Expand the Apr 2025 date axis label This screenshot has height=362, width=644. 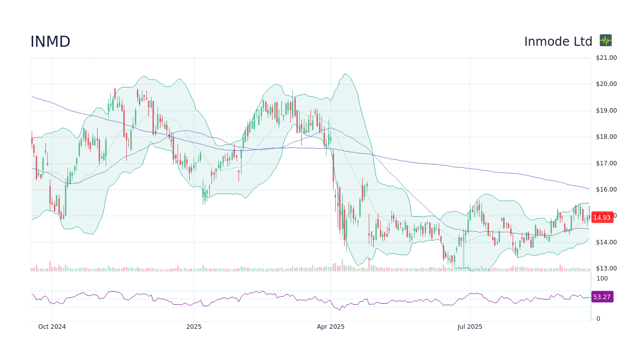pyautogui.click(x=331, y=327)
